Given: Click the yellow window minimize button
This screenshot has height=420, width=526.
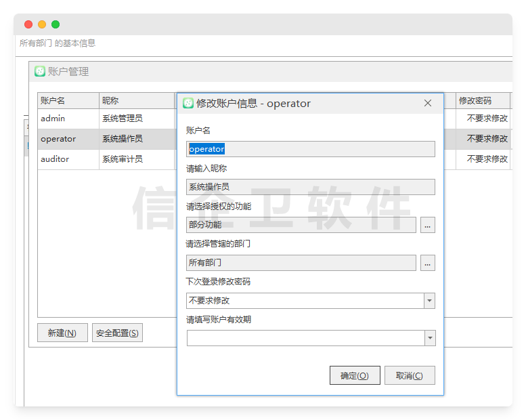Looking at the screenshot, I should click(42, 24).
